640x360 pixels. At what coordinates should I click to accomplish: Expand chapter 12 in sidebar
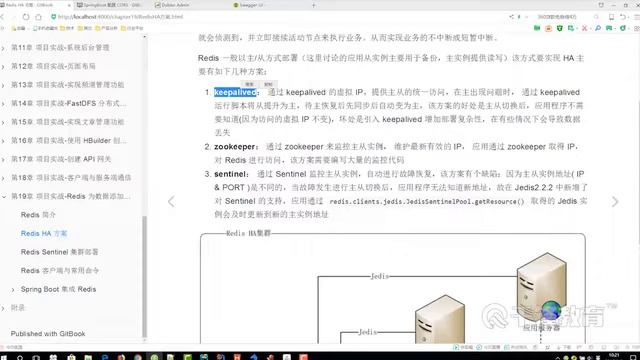3,67
